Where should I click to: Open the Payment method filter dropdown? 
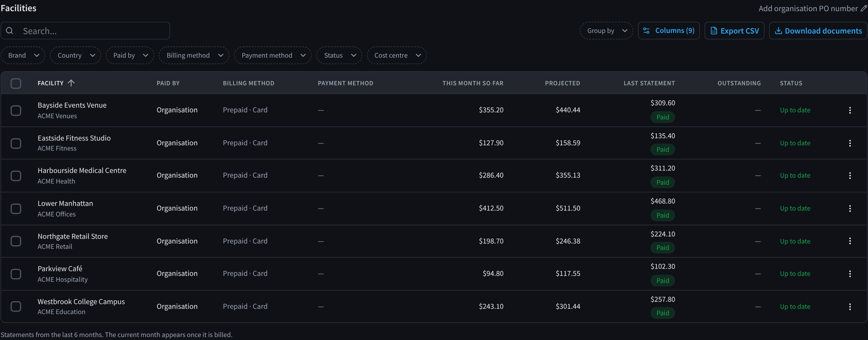[273, 55]
